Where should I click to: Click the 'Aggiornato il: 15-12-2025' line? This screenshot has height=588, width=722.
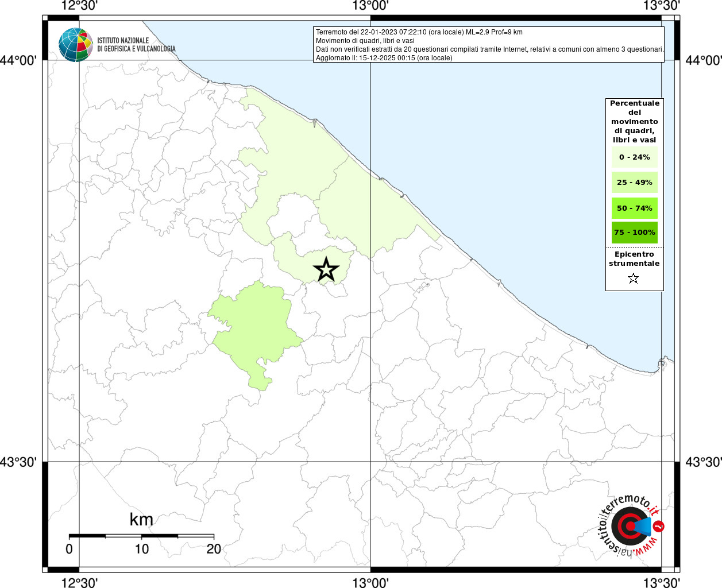384,58
